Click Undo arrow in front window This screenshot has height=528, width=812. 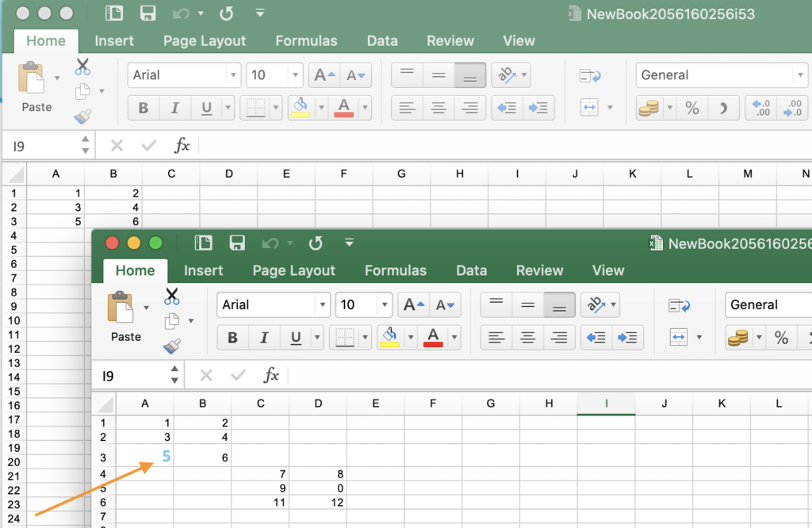coord(270,243)
